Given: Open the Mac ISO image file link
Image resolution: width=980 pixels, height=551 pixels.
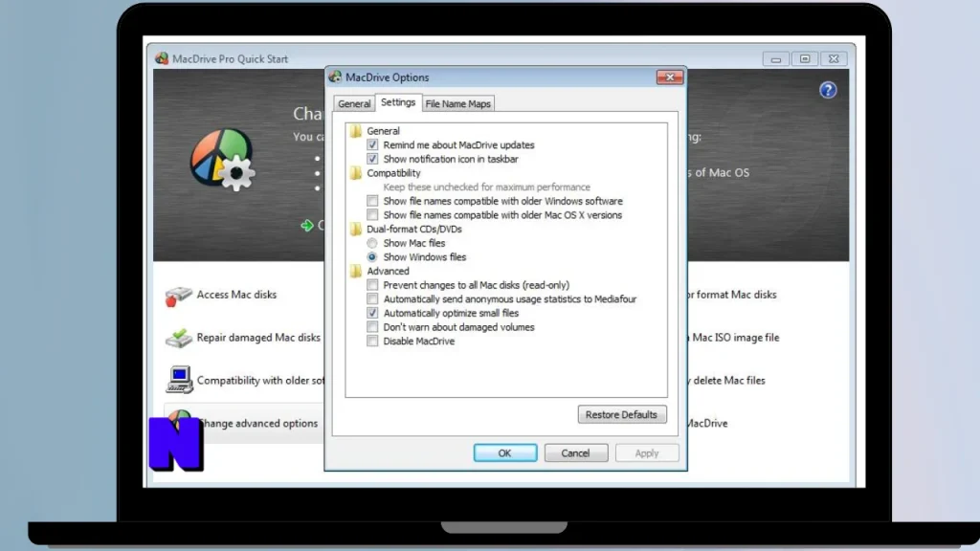Looking at the screenshot, I should (x=733, y=338).
